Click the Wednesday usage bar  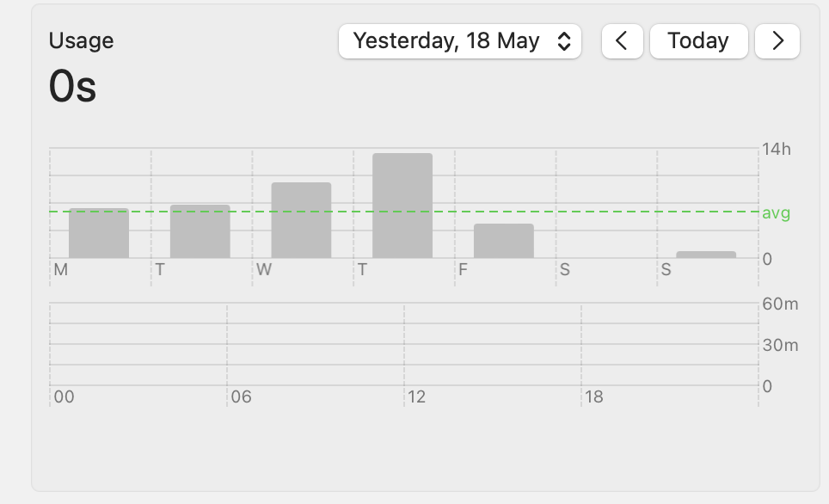point(301,220)
